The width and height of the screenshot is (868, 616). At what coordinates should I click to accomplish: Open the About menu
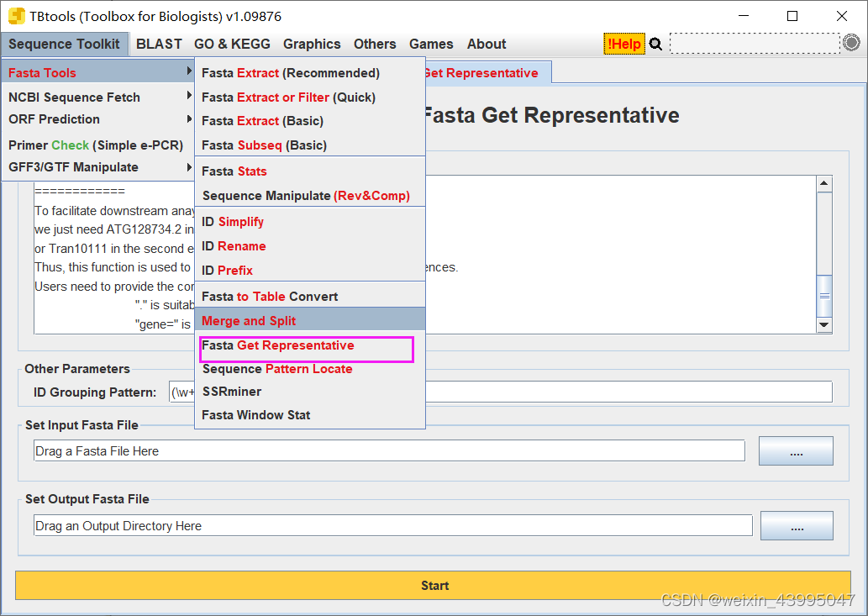487,45
